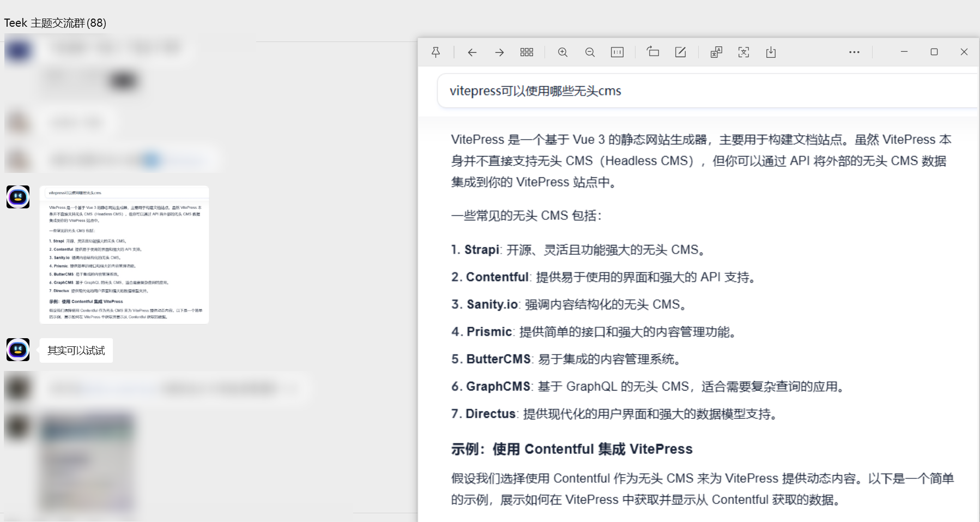Viewport: 980px width, 522px height.
Task: Pin the image viewer window on top
Action: [435, 52]
